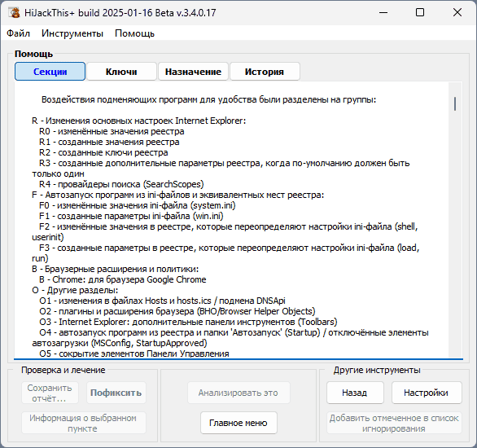Click line 'O3 - Internet Explorer: дополнительные панели'
This screenshot has width=477, height=448.
click(x=188, y=322)
